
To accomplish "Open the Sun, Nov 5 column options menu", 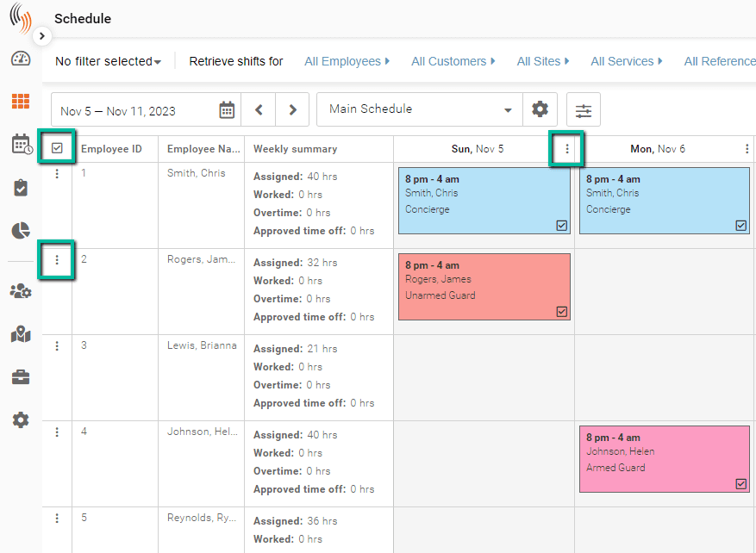I will coord(567,148).
